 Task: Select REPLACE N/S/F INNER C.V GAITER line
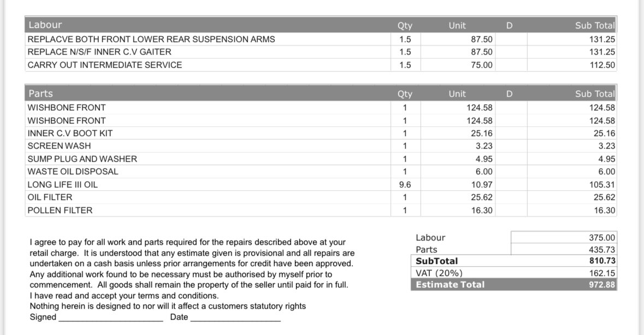[99, 52]
